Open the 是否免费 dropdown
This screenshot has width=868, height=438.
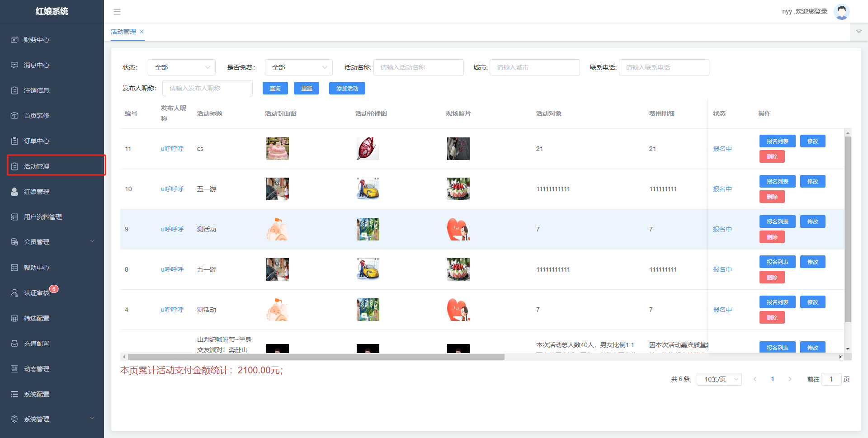(298, 67)
